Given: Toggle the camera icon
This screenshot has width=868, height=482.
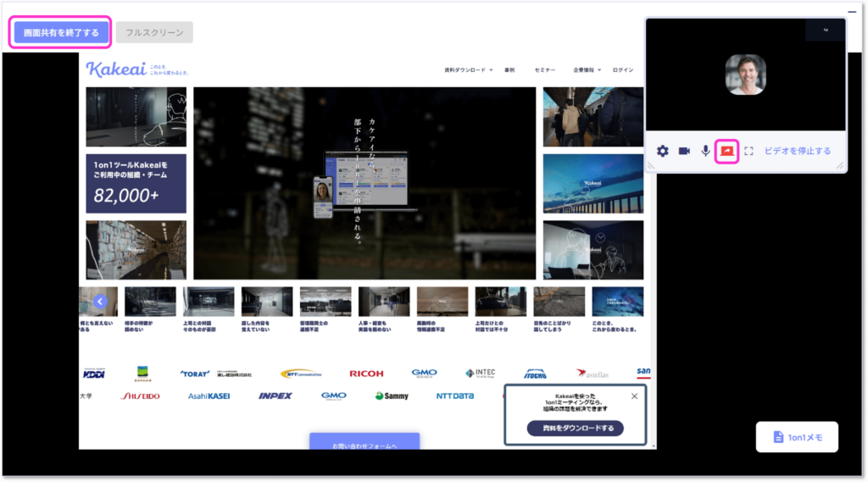Looking at the screenshot, I should coord(684,151).
